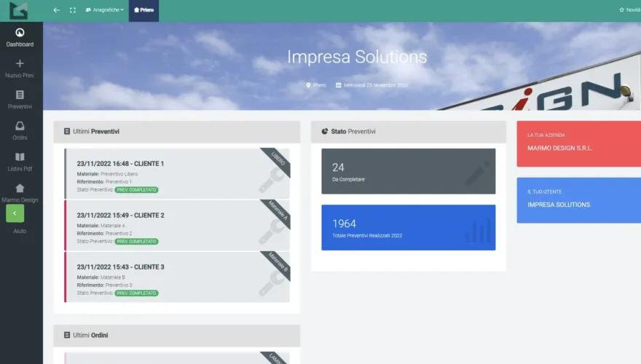The height and width of the screenshot is (364, 641).
Task: Click PREV. COMPLETATO badge of Cliente 2
Action: pyautogui.click(x=136, y=242)
